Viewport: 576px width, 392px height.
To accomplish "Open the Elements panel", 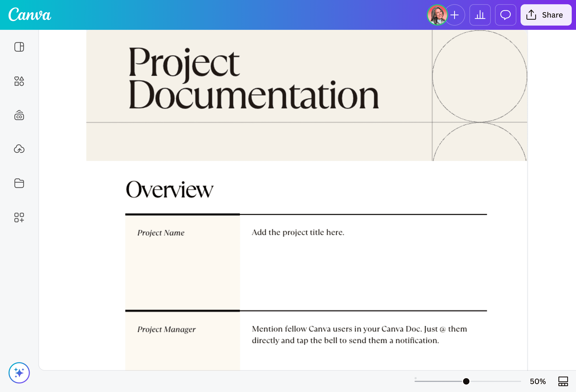I will (19, 81).
